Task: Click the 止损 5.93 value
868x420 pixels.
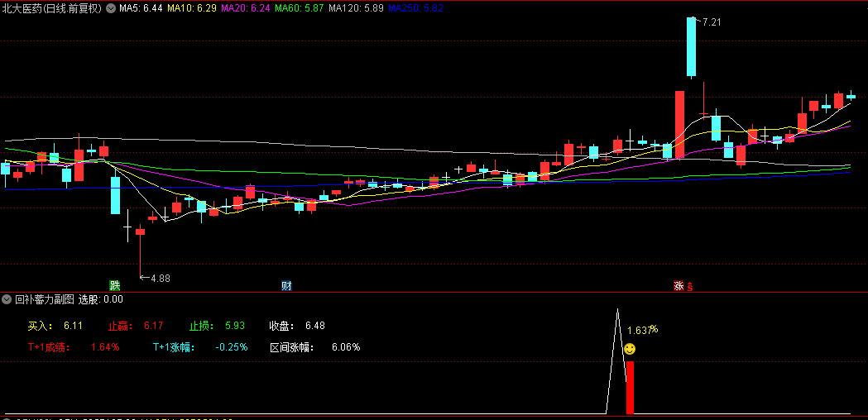Action: [235, 326]
